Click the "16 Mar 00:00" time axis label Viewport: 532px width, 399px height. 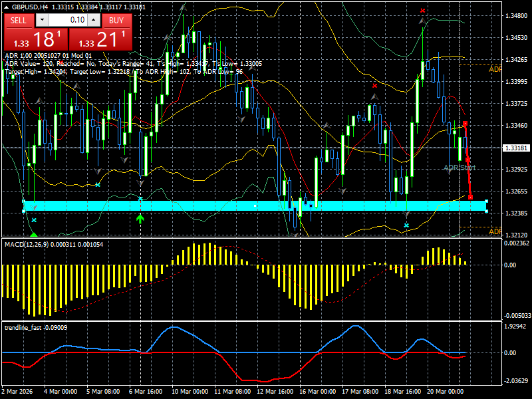pos(318,391)
